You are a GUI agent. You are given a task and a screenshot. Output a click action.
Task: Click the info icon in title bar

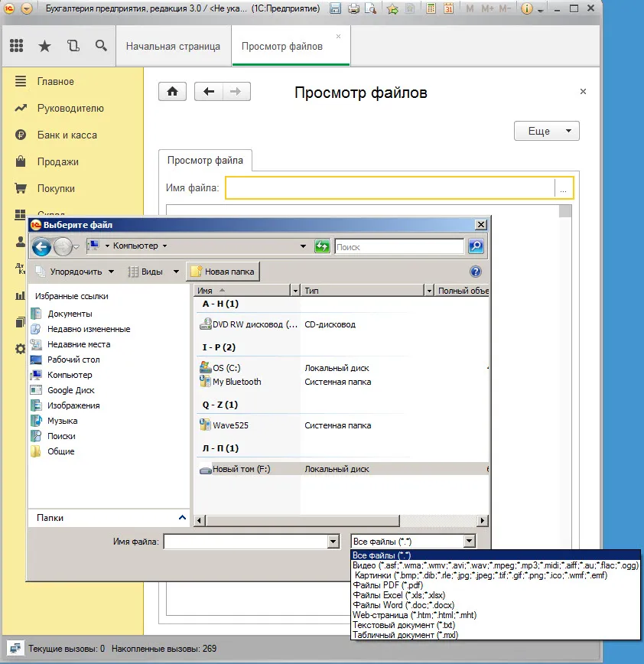[527, 8]
